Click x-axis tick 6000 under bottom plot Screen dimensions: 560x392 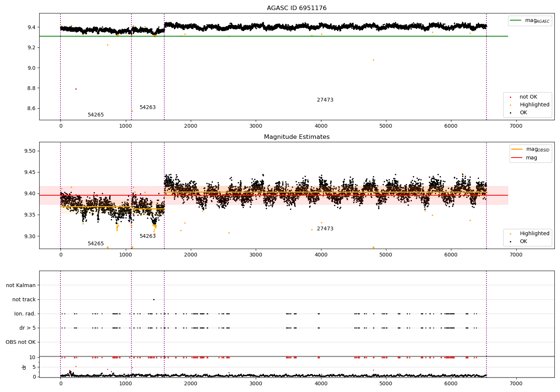pyautogui.click(x=451, y=384)
